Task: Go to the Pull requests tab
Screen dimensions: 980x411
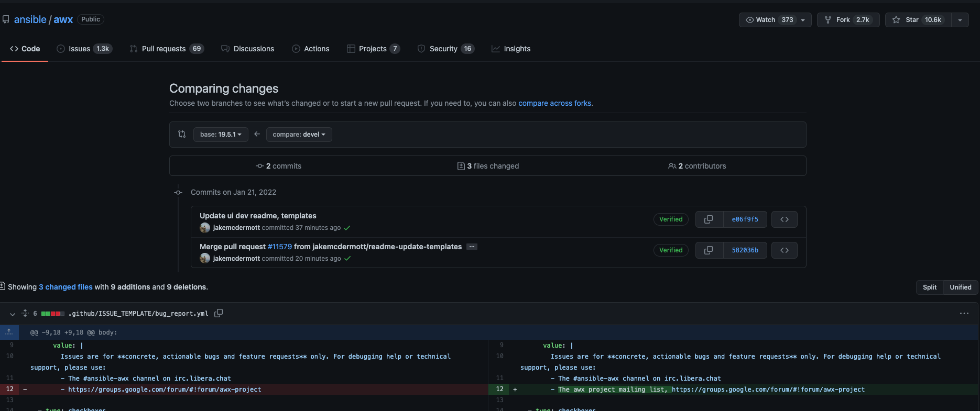Action: pyautogui.click(x=164, y=49)
